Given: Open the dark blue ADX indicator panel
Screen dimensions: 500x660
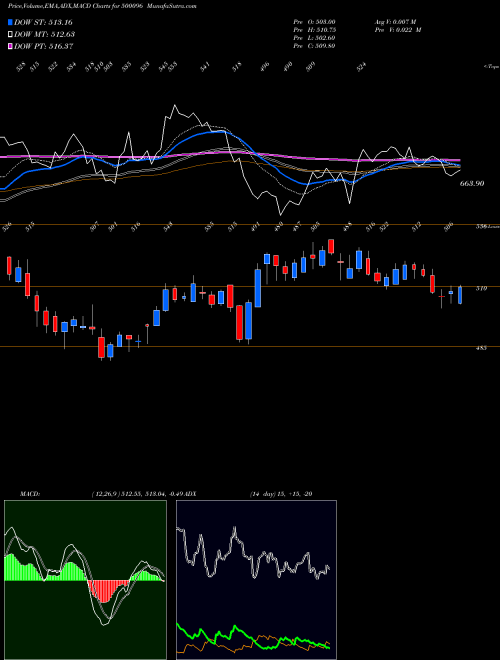Looking at the screenshot, I should coord(256,580).
